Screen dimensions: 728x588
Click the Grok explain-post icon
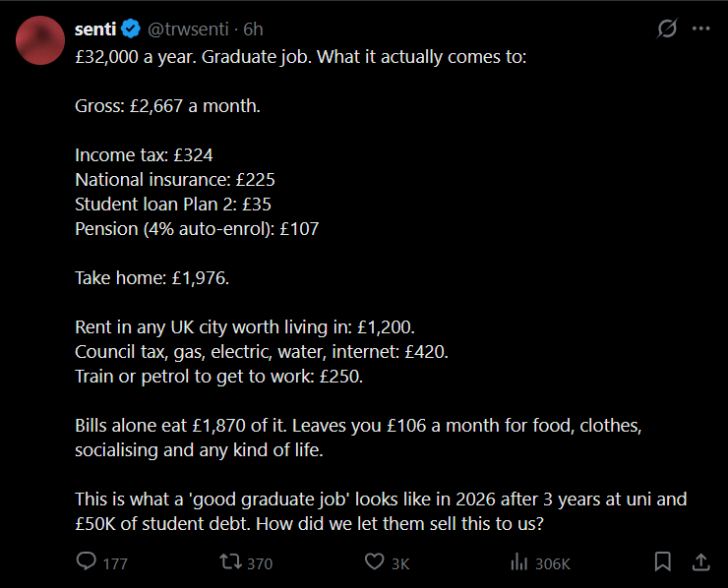(x=667, y=29)
